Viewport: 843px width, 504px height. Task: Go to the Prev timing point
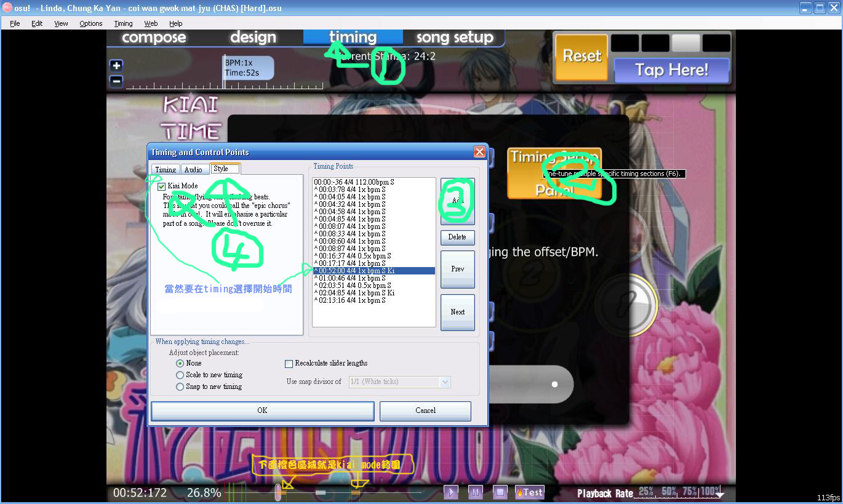click(x=457, y=269)
